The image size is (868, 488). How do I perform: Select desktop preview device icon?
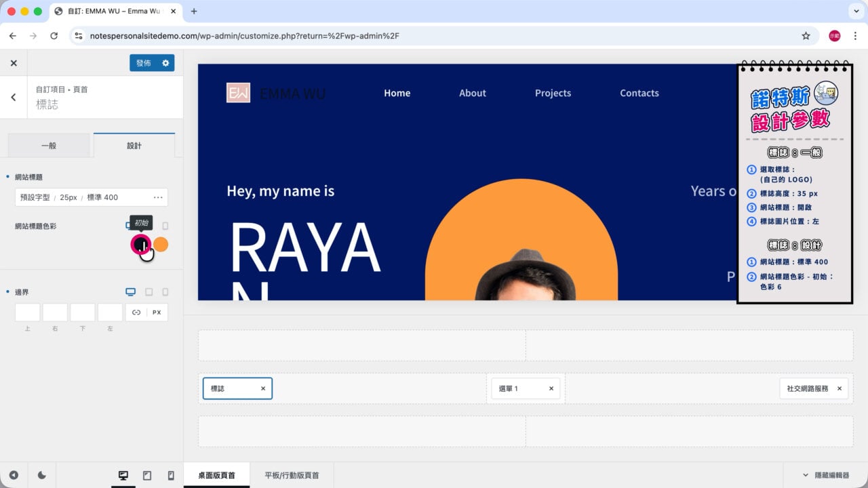[123, 476]
